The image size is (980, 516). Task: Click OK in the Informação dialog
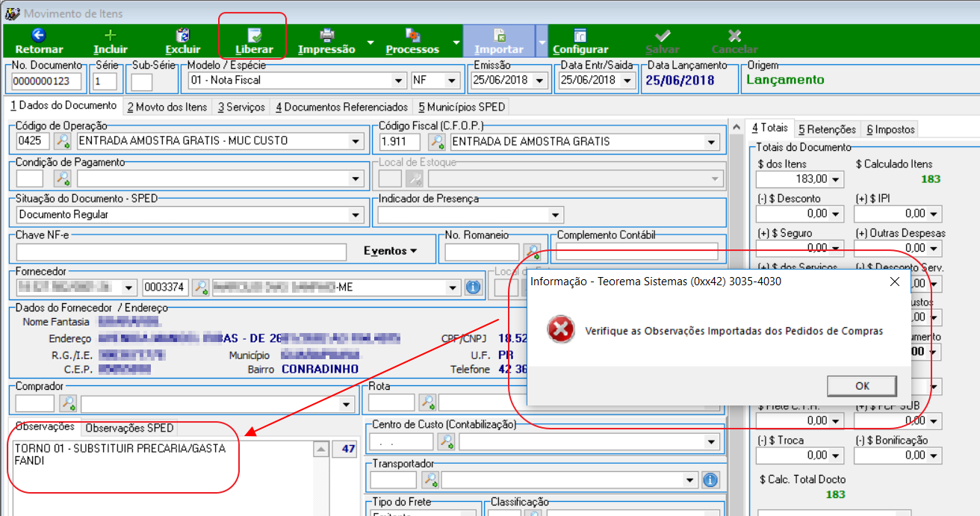pos(862,385)
